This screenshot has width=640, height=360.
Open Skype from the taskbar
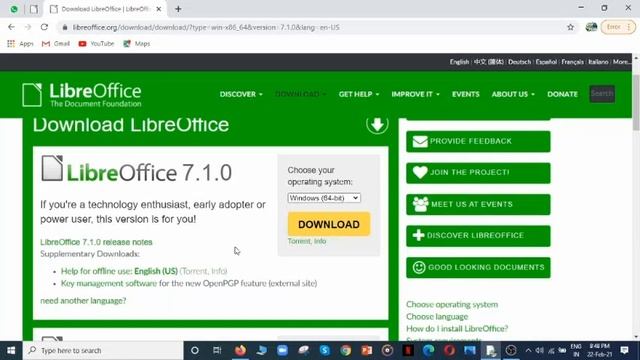click(x=325, y=350)
